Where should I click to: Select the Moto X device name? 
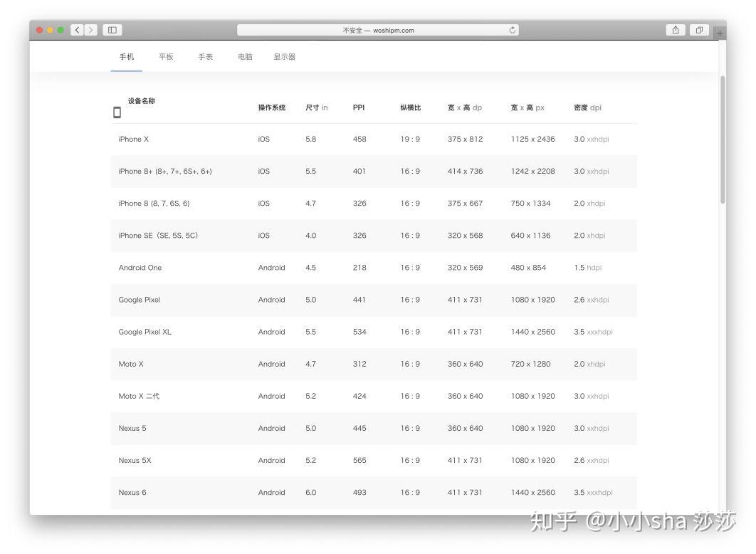click(x=131, y=364)
